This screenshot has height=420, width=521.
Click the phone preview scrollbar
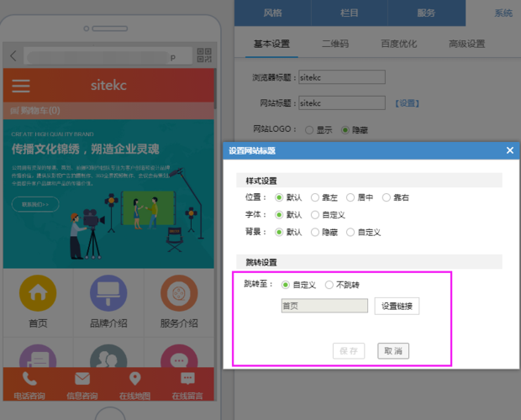(x=215, y=89)
